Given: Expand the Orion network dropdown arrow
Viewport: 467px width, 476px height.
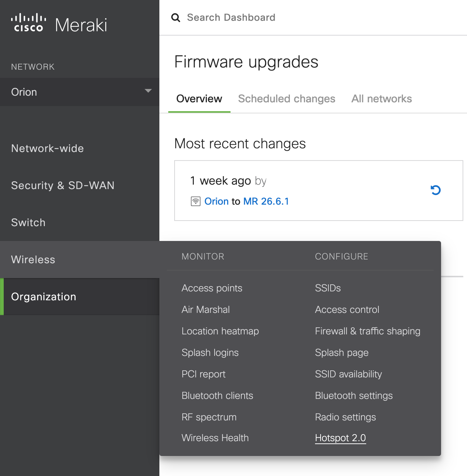Looking at the screenshot, I should coord(148,91).
